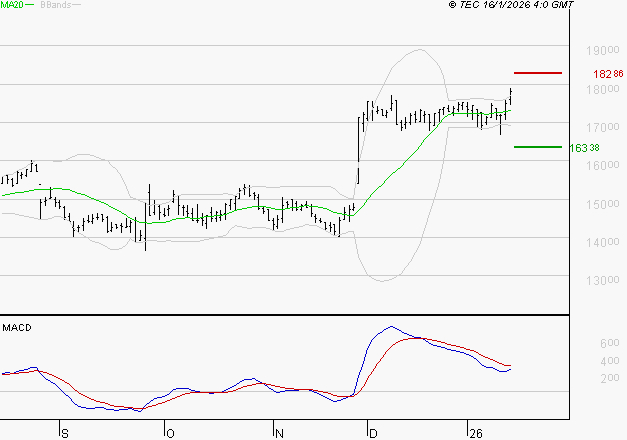The image size is (627, 440).
Task: Click the 150.00 price axis label
Action: (603, 204)
